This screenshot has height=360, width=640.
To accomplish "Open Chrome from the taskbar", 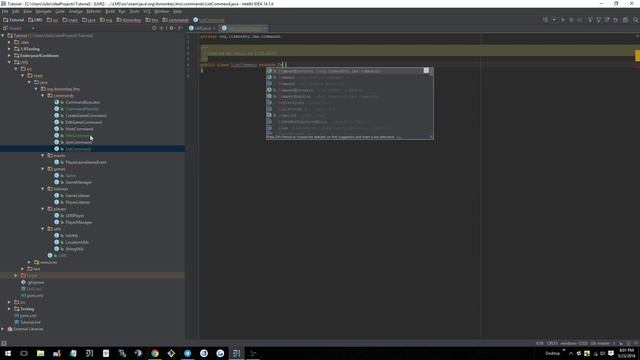I will [x=155, y=353].
